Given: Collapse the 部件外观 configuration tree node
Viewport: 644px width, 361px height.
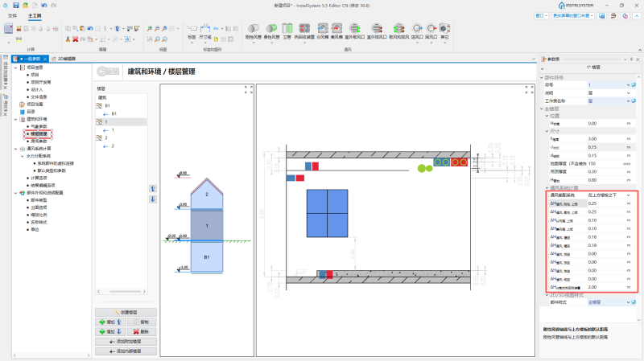Looking at the screenshot, I should pyautogui.click(x=15, y=193).
